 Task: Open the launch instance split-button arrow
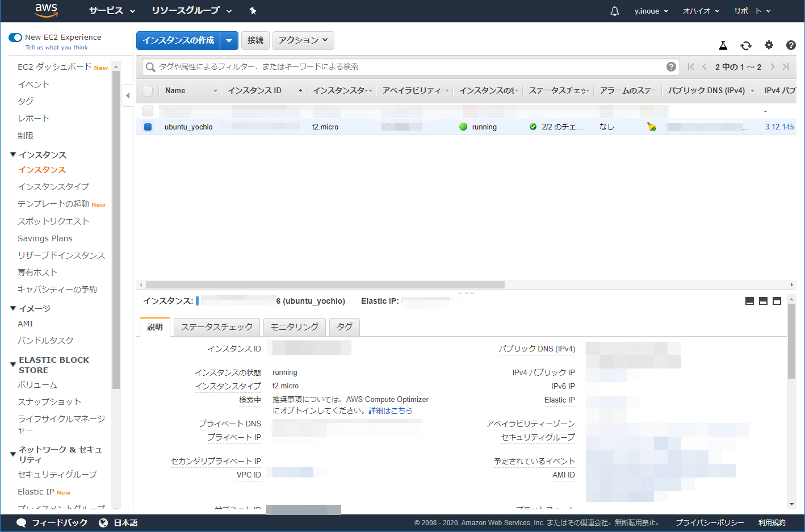(229, 40)
